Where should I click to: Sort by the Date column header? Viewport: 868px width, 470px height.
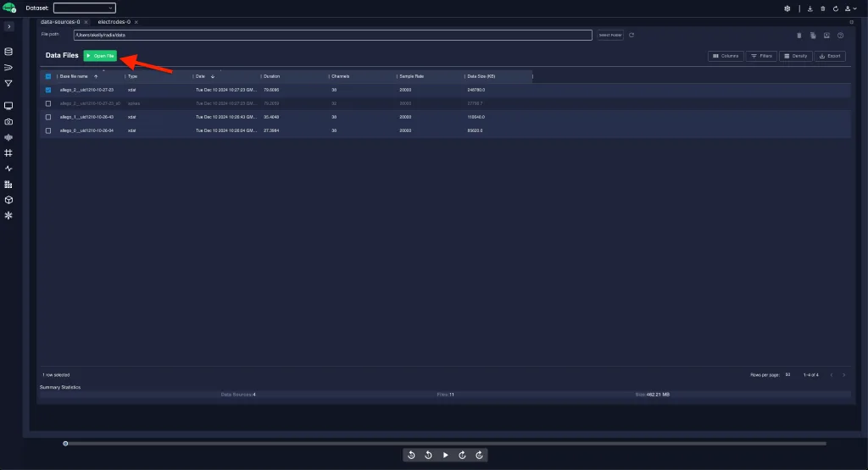200,76
